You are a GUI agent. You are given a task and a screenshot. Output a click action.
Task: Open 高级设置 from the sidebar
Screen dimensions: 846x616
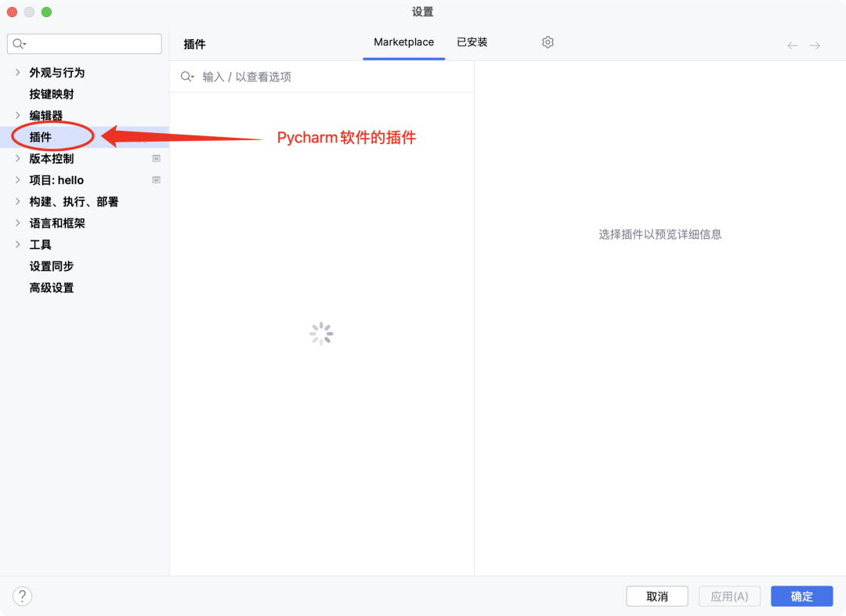pos(52,287)
